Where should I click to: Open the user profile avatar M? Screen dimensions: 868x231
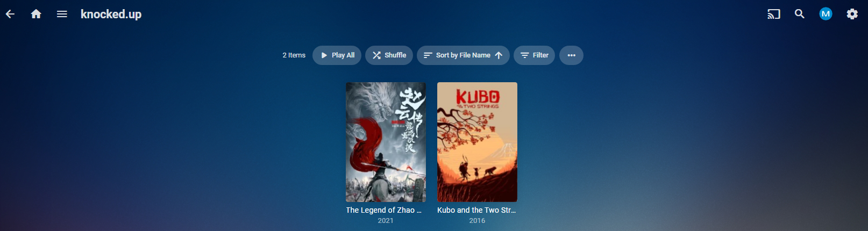(x=826, y=14)
